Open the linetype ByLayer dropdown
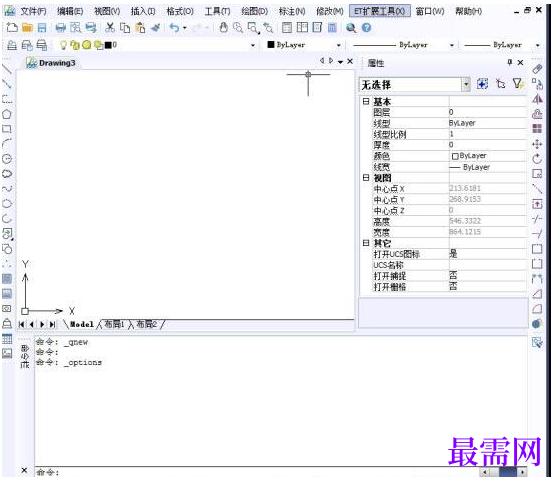 [x=451, y=45]
